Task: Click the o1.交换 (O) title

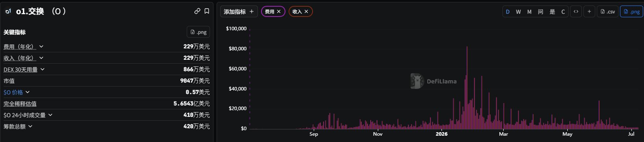Action: tap(41, 11)
